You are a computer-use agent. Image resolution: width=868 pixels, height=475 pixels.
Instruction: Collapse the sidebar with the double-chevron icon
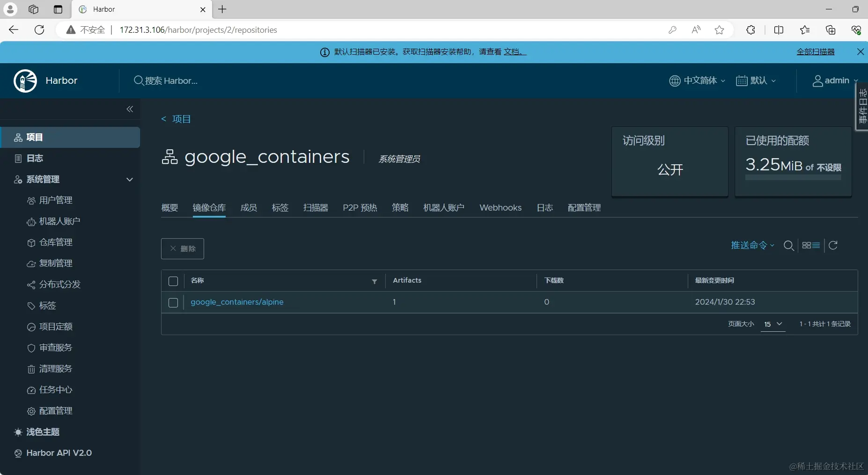coord(130,109)
